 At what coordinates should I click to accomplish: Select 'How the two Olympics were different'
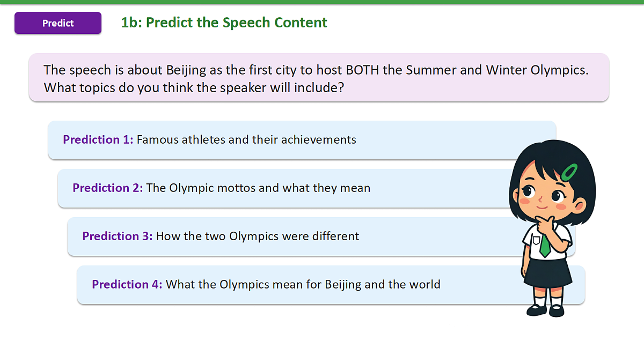[x=258, y=236]
